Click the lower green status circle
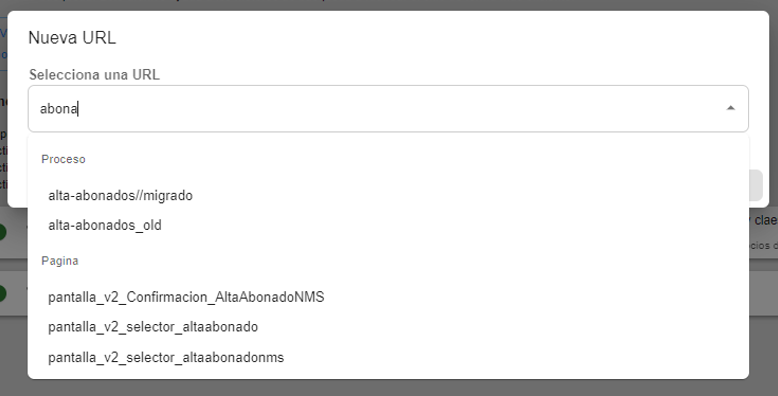778x396 pixels. (2, 293)
